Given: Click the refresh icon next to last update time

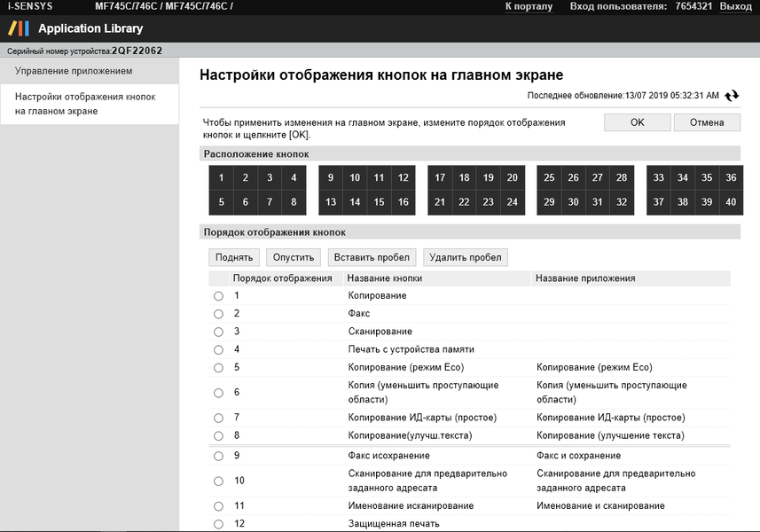Looking at the screenshot, I should click(732, 96).
